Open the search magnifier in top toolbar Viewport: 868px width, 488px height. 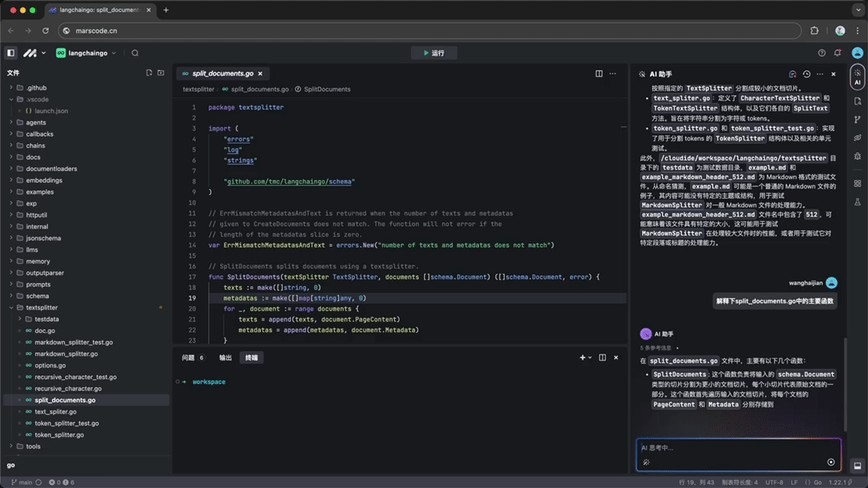click(135, 53)
